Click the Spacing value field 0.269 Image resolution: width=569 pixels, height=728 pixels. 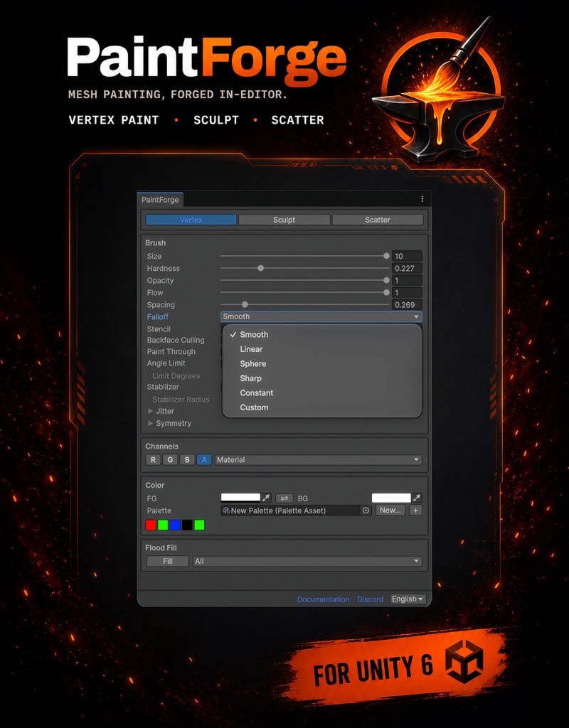tap(407, 304)
